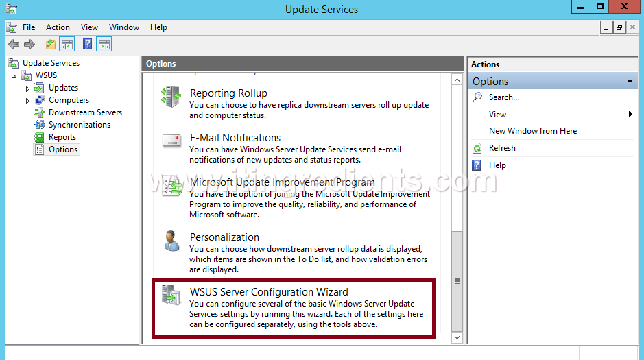Click the Back arrow toolbar icon
This screenshot has height=360, width=644.
[14, 45]
